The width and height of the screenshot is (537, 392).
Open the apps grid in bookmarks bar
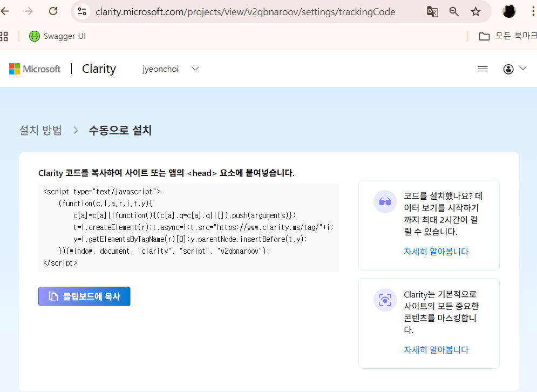pyautogui.click(x=4, y=36)
